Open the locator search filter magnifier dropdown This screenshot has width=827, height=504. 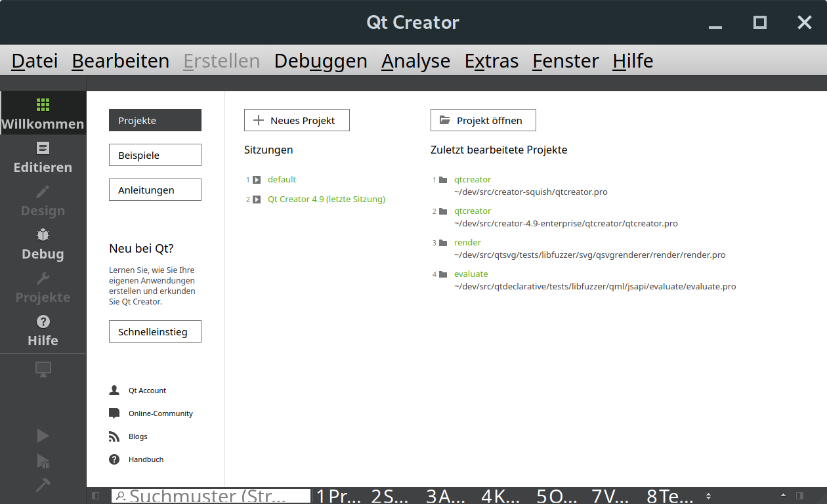[121, 496]
